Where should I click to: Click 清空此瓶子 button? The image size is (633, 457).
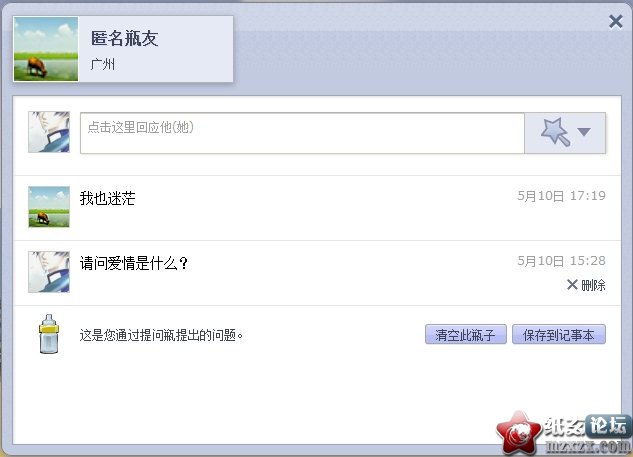click(x=465, y=334)
